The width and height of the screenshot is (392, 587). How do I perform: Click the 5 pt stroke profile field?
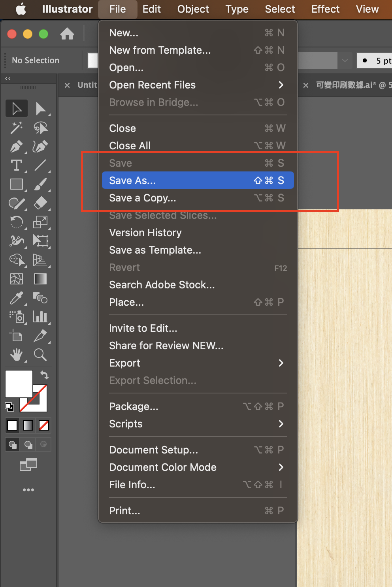pyautogui.click(x=375, y=60)
